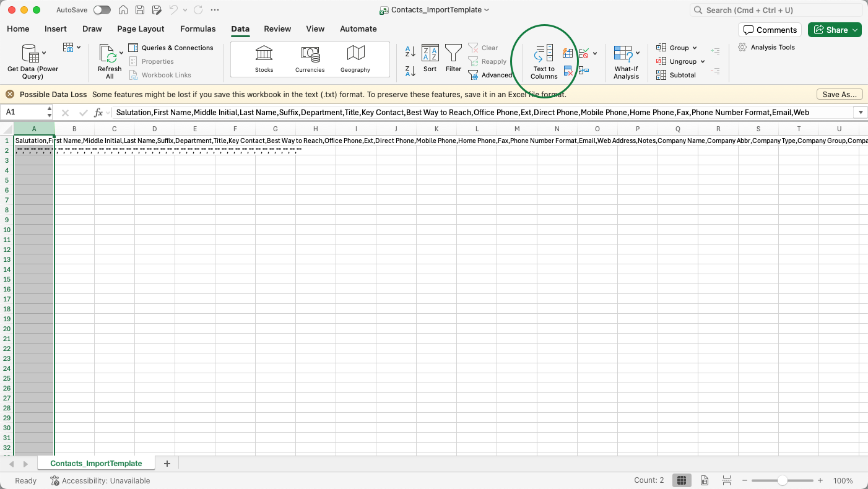Screen dimensions: 868x489
Task: Toggle the AutoSave switch
Action: click(102, 10)
